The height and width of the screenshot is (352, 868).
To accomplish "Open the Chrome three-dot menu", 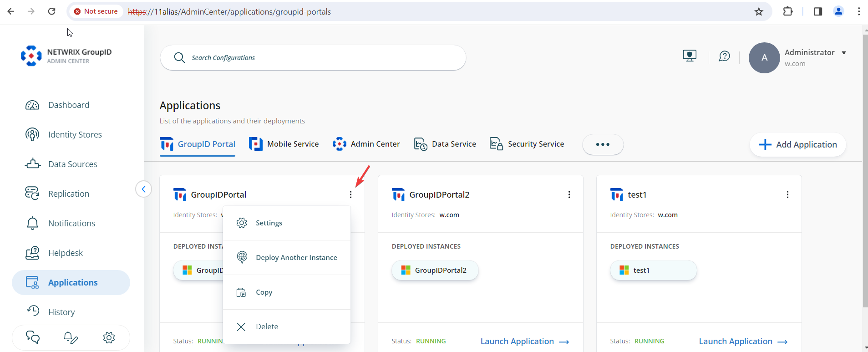I will coord(859,11).
